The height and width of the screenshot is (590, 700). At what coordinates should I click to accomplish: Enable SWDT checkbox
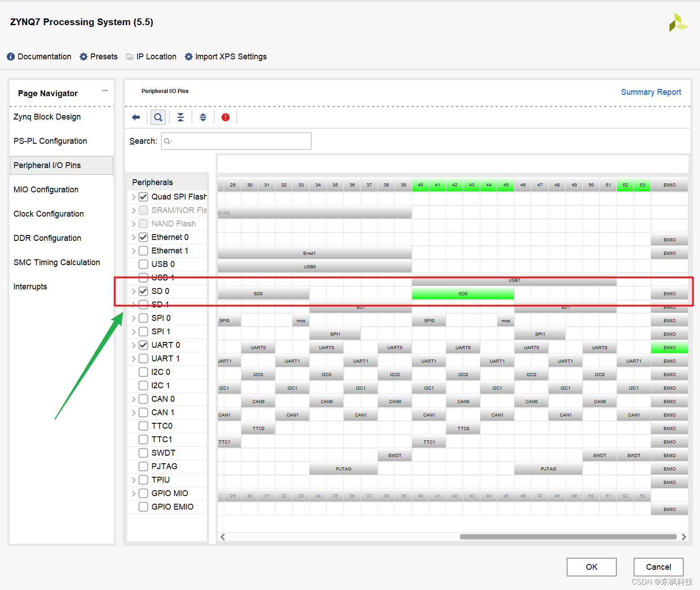click(x=143, y=453)
